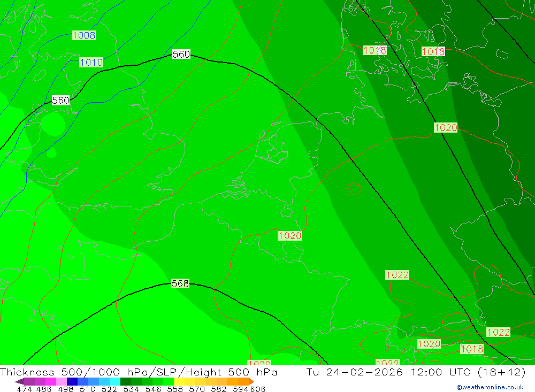
Task: Click the 1020 label in the map center
Action: pyautogui.click(x=289, y=236)
